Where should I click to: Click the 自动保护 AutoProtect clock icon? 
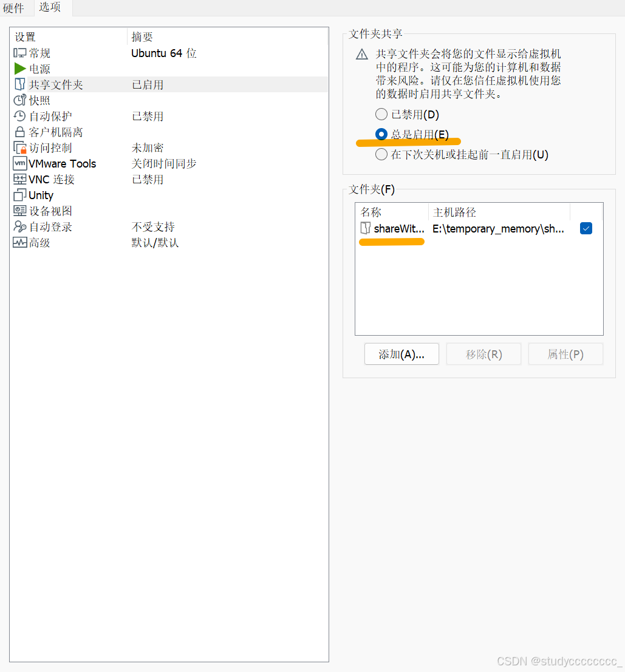pyautogui.click(x=19, y=116)
